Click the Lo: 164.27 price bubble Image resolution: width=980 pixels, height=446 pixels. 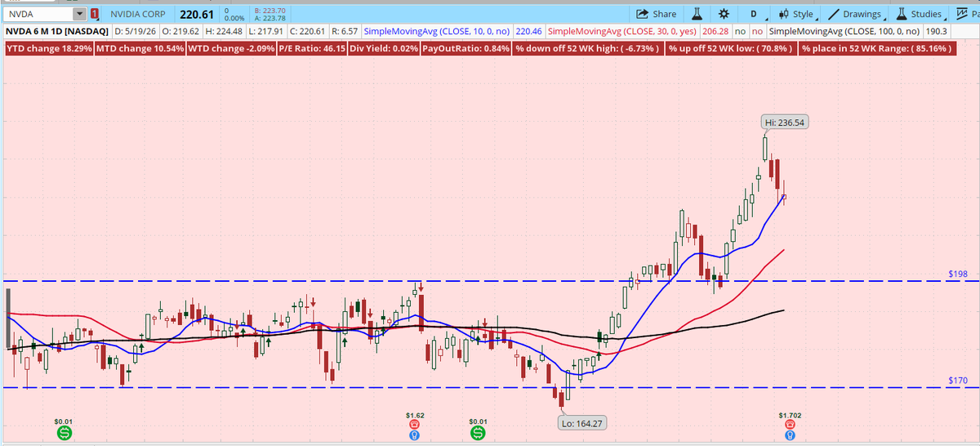coord(582,423)
